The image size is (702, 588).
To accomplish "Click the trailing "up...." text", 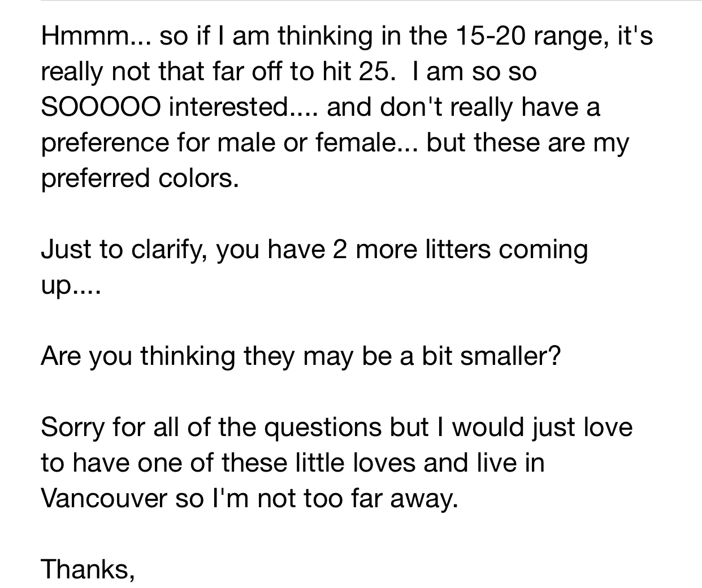I will coord(70,286).
